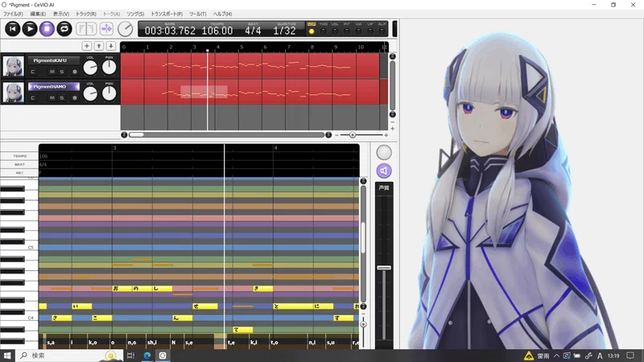Rewind playback to the beginning
Image resolution: width=644 pixels, height=362 pixels.
[12, 29]
